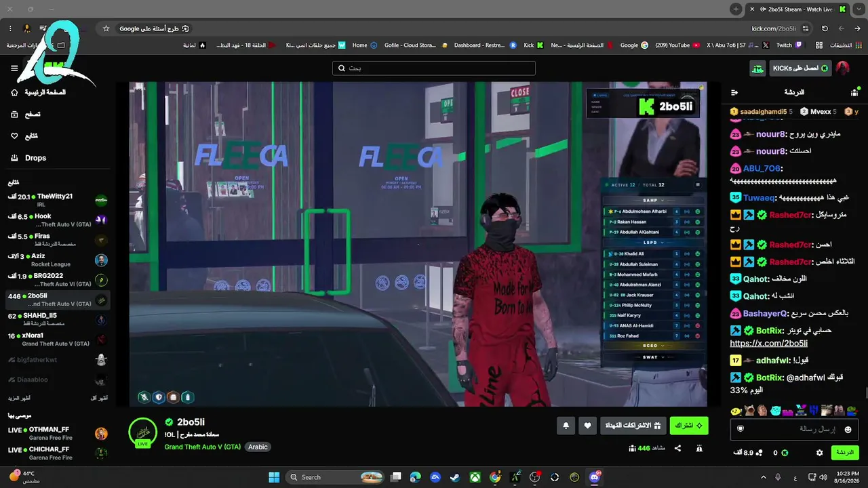Image resolution: width=868 pixels, height=488 pixels.
Task: Select the Tuwaeq username in chat
Action: [759, 198]
